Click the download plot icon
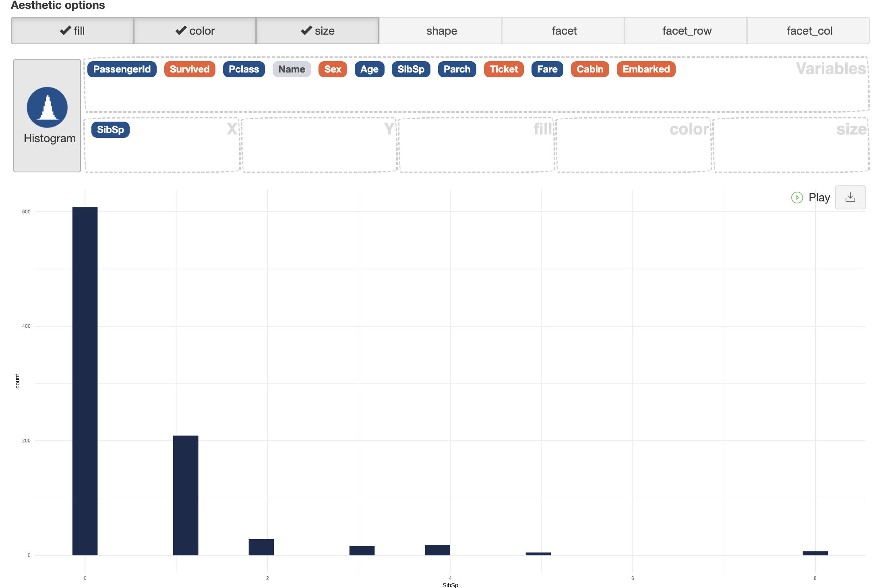Screen dimensions: 877x588 pyautogui.click(x=850, y=197)
